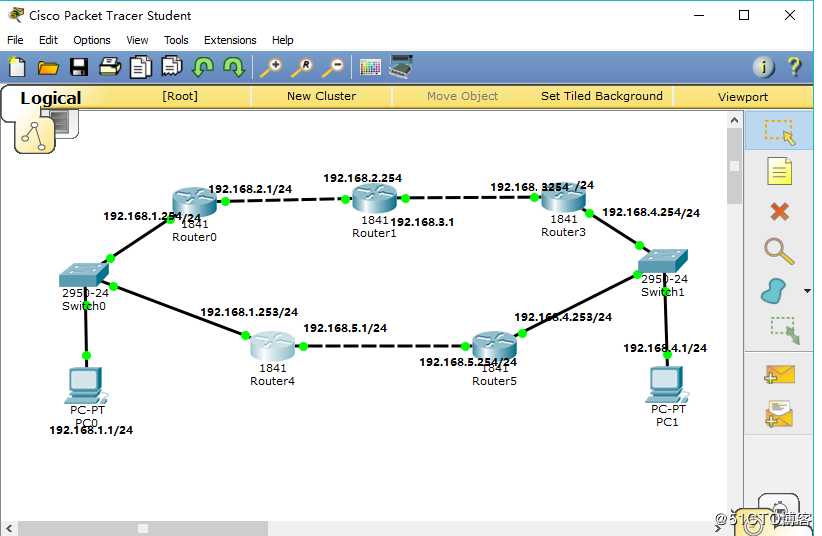The image size is (822, 536).
Task: Click the Undo green arrow icon
Action: [203, 67]
